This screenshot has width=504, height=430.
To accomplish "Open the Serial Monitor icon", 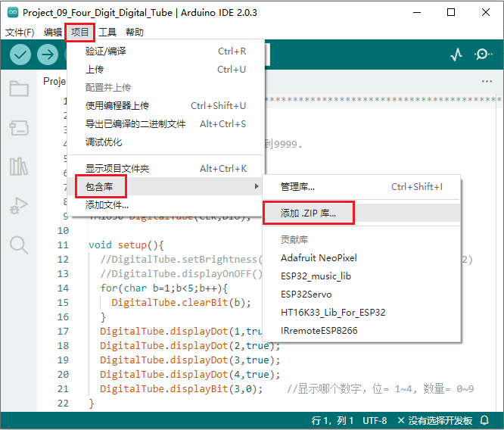I will point(483,55).
